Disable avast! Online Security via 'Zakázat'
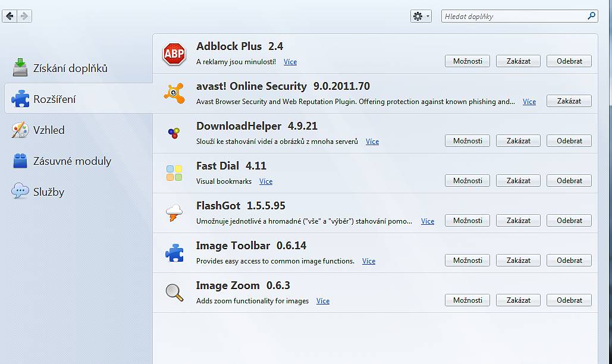Viewport: 612px width, 364px height. pyautogui.click(x=569, y=101)
